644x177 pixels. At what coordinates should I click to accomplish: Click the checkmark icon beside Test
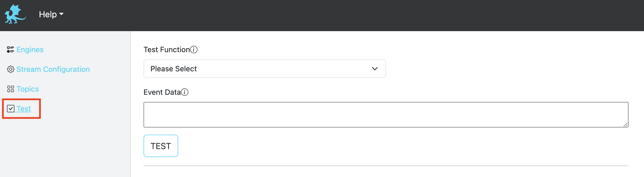[x=11, y=109]
